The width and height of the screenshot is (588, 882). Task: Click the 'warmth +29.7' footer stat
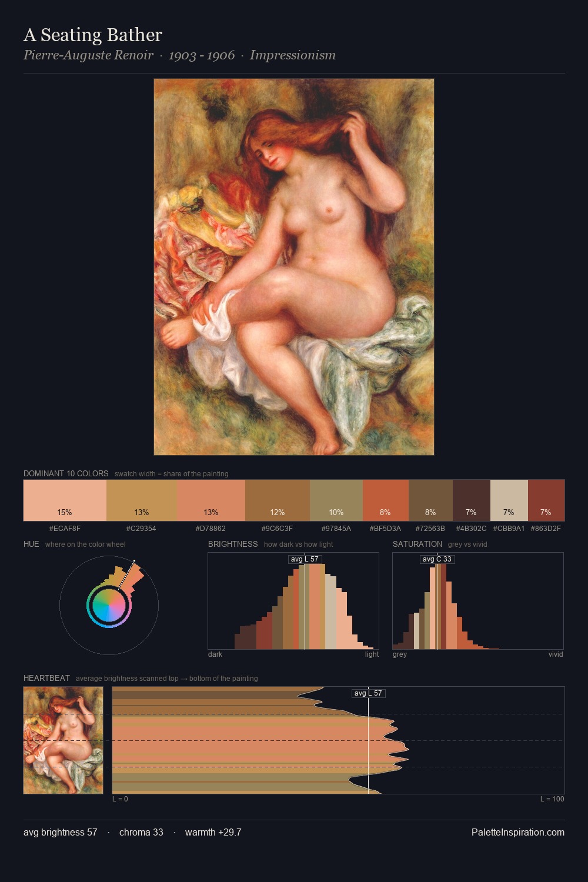[x=213, y=832]
